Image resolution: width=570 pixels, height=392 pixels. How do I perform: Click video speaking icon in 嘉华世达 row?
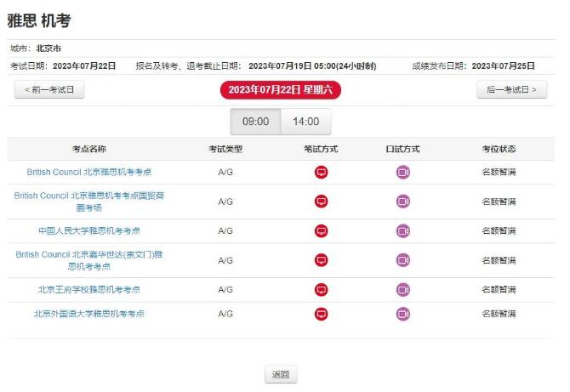pyautogui.click(x=402, y=260)
